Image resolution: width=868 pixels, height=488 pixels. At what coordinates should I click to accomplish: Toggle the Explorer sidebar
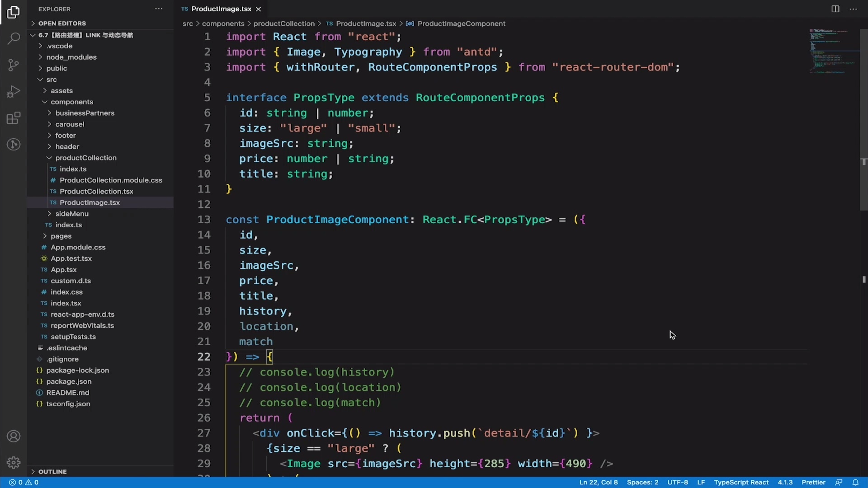[14, 12]
